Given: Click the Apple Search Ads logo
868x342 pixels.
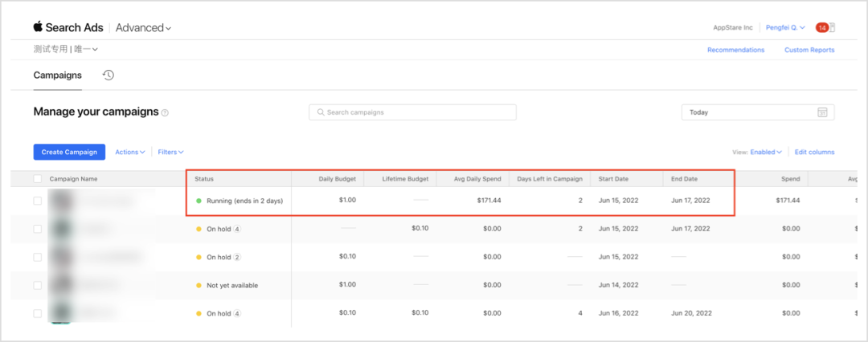Looking at the screenshot, I should pyautogui.click(x=68, y=27).
